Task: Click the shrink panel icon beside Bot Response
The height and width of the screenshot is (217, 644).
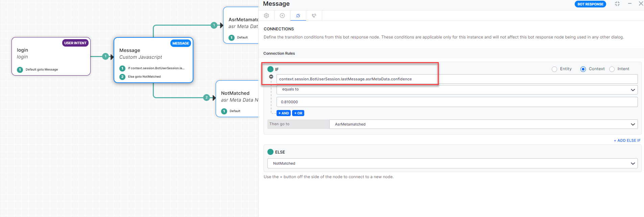Action: pos(617,4)
